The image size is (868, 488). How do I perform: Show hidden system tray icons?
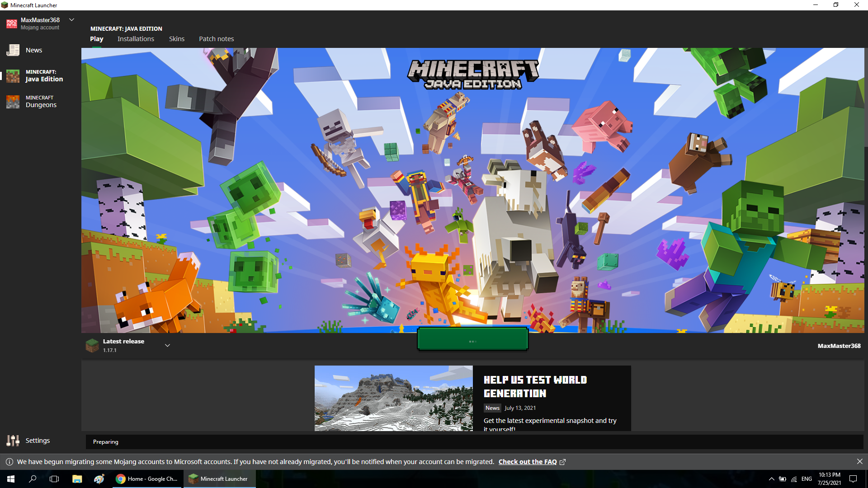(771, 479)
